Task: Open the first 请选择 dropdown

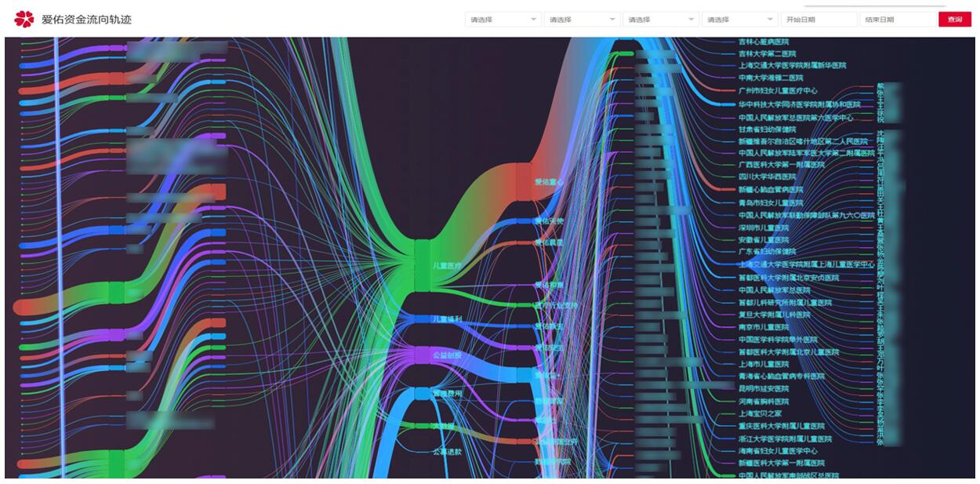Action: pos(503,20)
